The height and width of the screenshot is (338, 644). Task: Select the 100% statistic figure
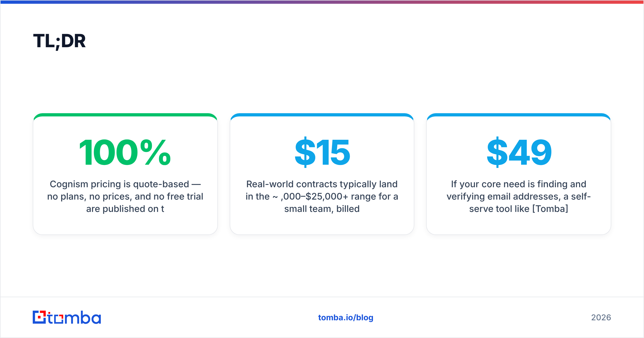(125, 152)
